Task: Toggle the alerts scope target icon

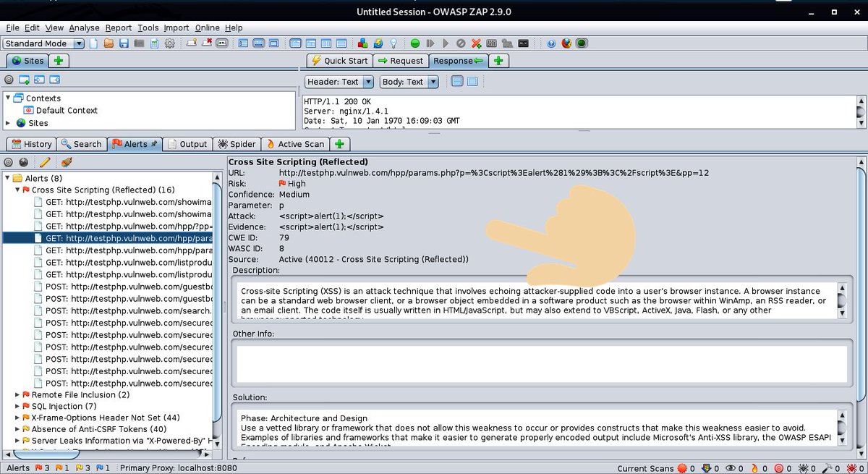Action: point(9,163)
